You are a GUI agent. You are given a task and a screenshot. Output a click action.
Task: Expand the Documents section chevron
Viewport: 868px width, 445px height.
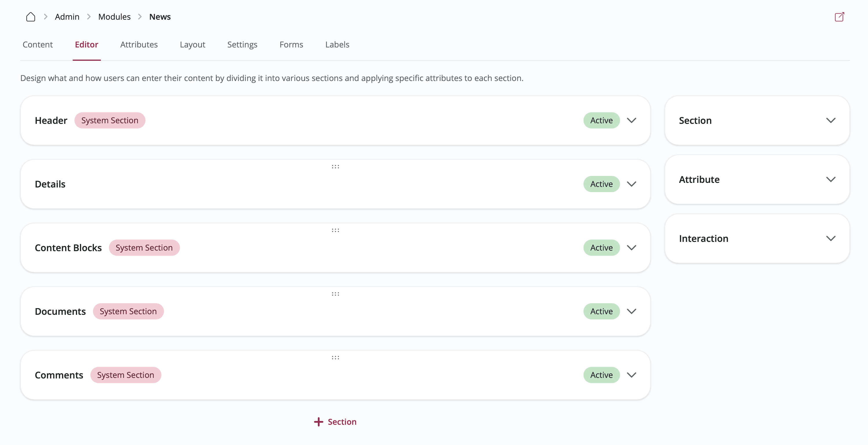tap(632, 311)
